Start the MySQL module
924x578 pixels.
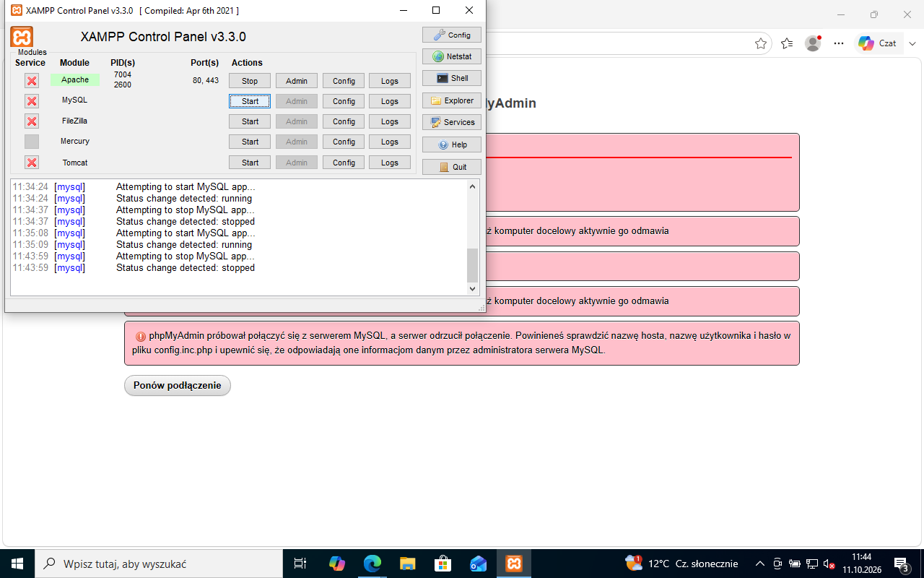click(x=250, y=101)
